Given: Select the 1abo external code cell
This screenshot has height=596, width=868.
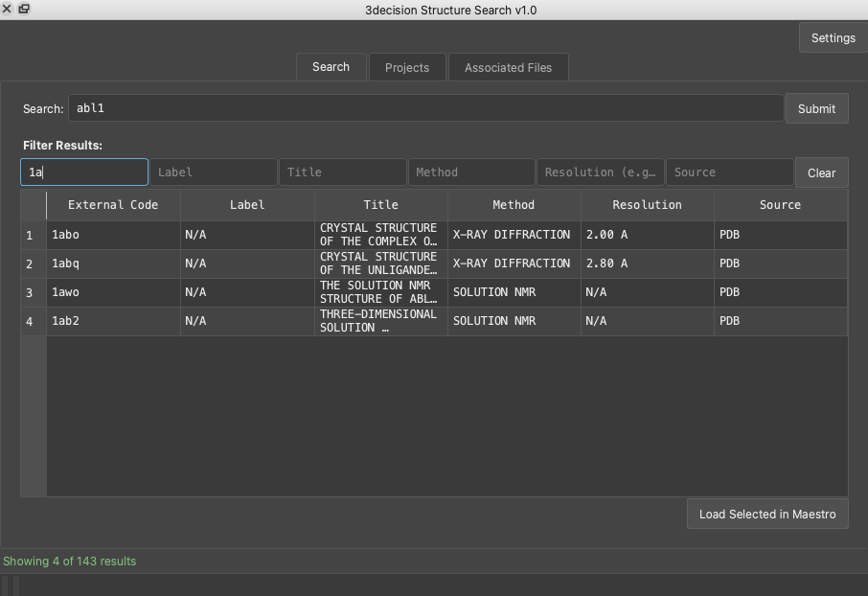Looking at the screenshot, I should pyautogui.click(x=113, y=235).
